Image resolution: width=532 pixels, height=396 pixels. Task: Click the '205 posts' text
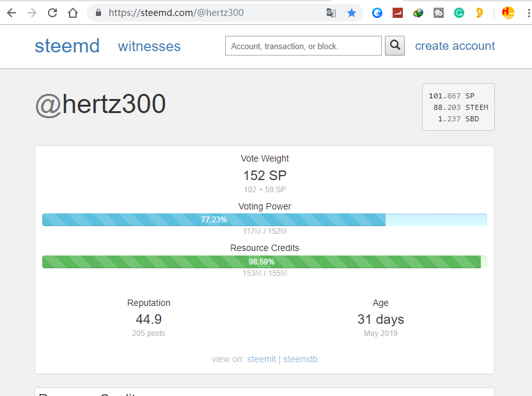click(148, 333)
